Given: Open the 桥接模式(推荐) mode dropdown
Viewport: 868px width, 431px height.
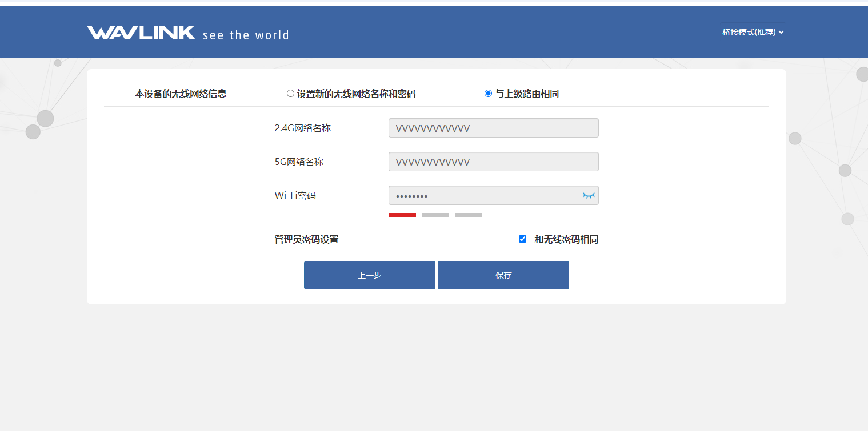Looking at the screenshot, I should point(749,33).
